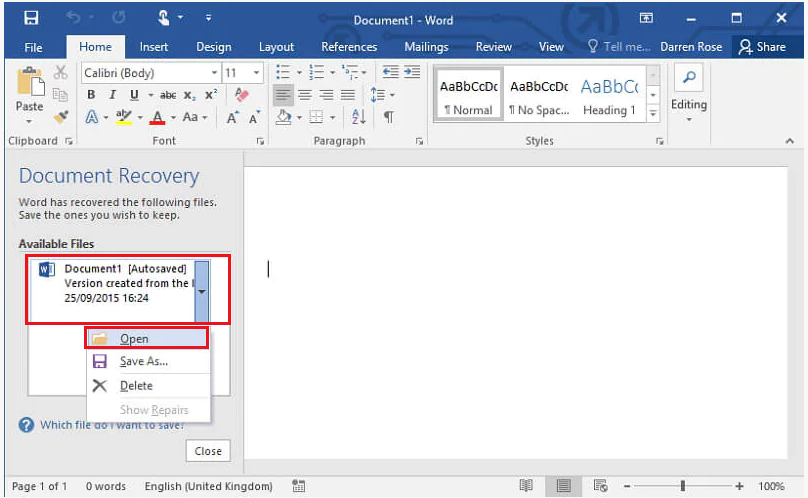Switch to the Design tab
Viewport: 808px width, 498px height.
[x=214, y=47]
